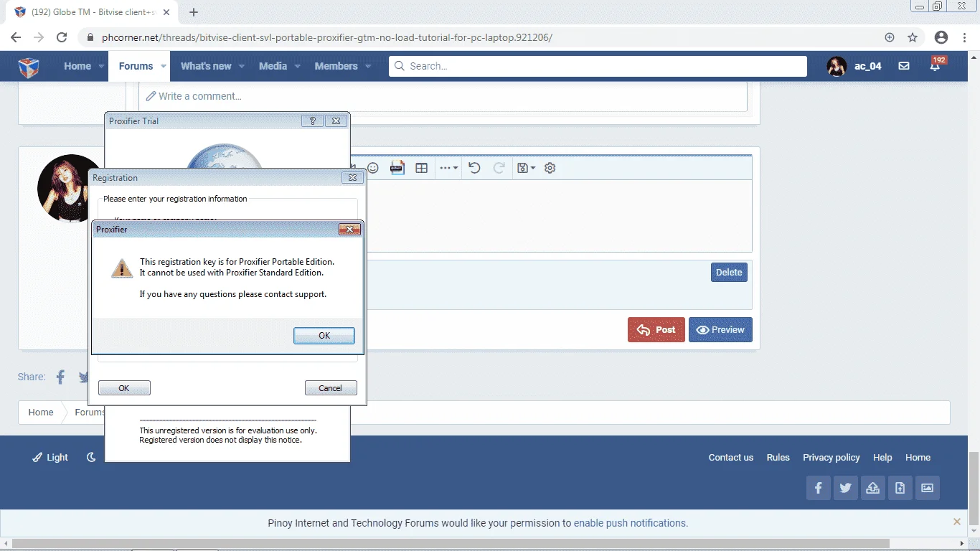Click the forum Search box
Viewport: 980px width, 551px height.
(x=598, y=66)
